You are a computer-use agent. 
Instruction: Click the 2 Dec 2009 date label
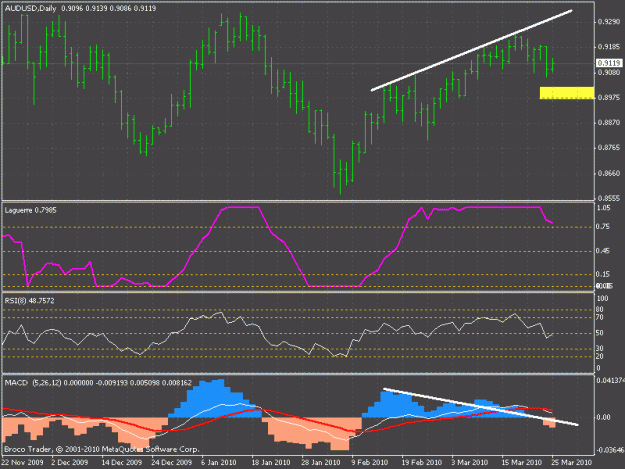[70, 463]
